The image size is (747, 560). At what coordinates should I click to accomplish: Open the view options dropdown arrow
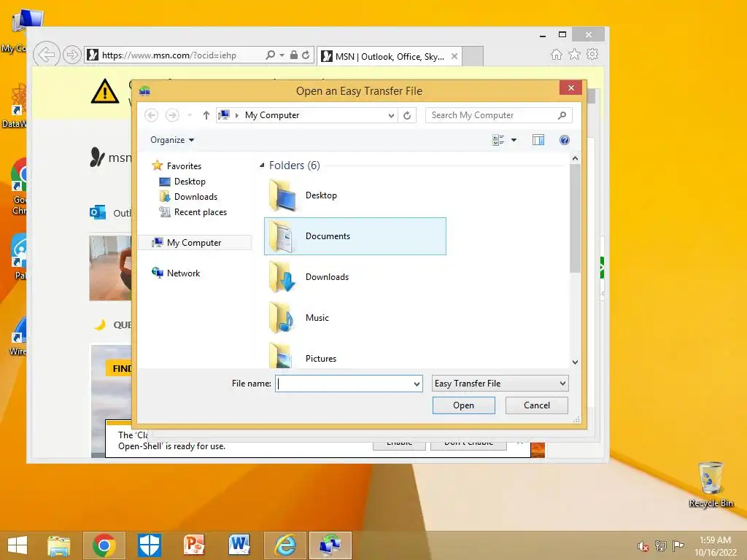click(514, 140)
